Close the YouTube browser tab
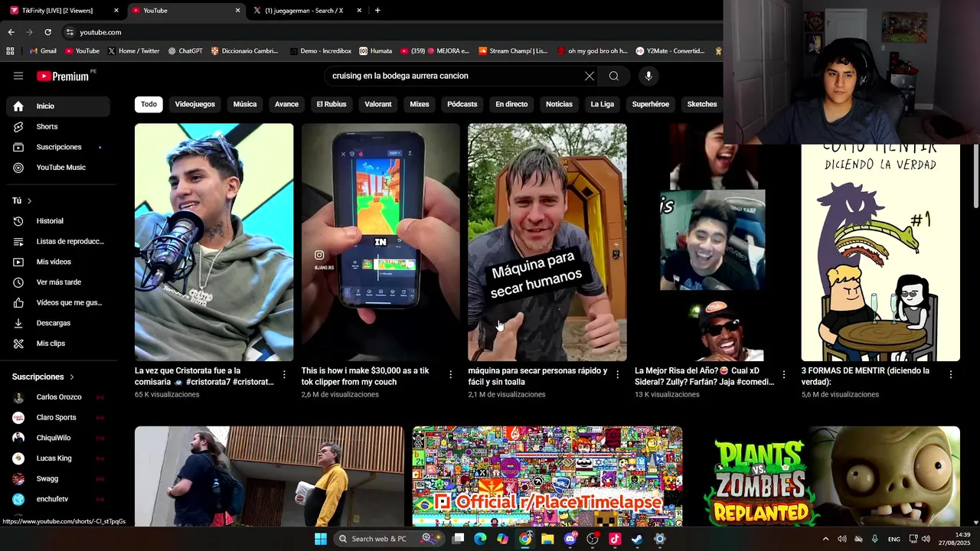The height and width of the screenshot is (551, 980). pyautogui.click(x=237, y=11)
